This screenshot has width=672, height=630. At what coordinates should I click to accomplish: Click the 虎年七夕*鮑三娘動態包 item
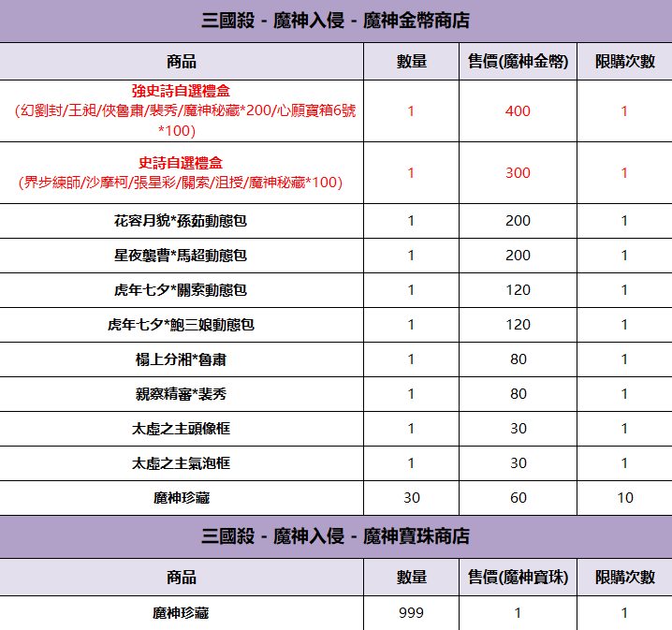click(182, 325)
